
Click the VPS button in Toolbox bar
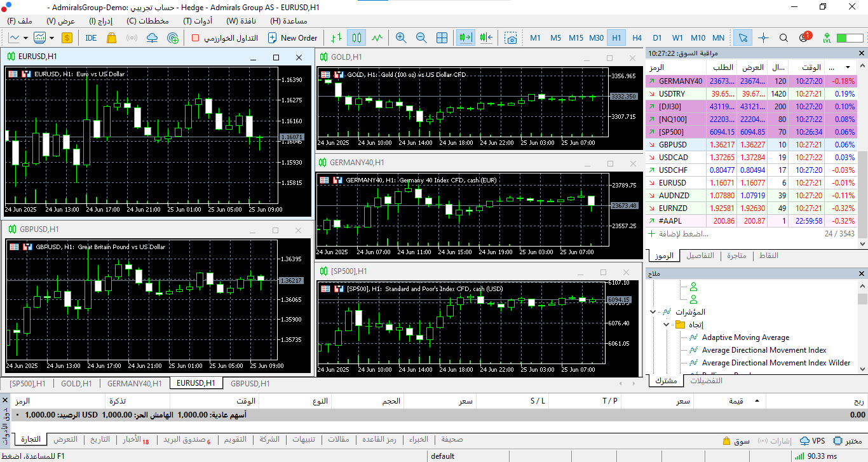(x=812, y=440)
